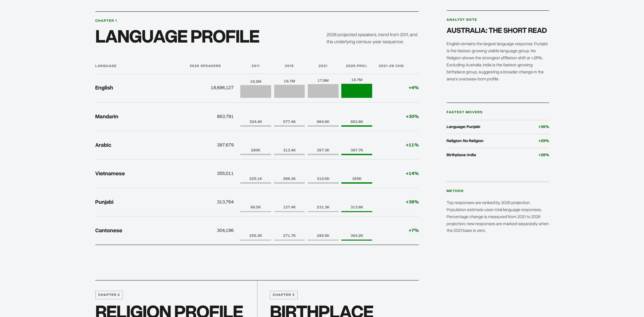The height and width of the screenshot is (317, 644).
Task: Click the BIRTHPLACE heading
Action: tap(321, 310)
